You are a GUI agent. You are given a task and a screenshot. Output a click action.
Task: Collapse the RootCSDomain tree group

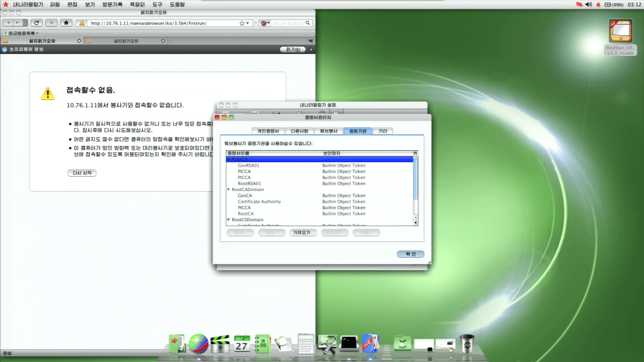click(228, 220)
